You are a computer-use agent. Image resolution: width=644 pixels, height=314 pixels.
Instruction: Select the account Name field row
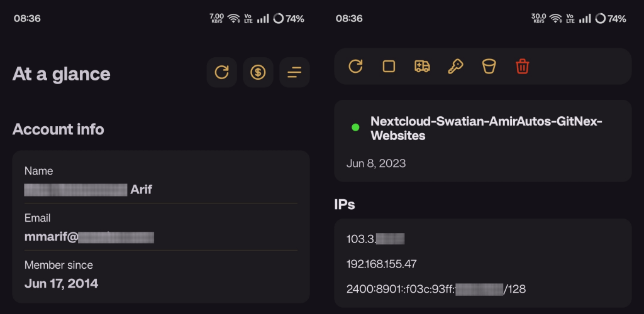[x=160, y=180]
